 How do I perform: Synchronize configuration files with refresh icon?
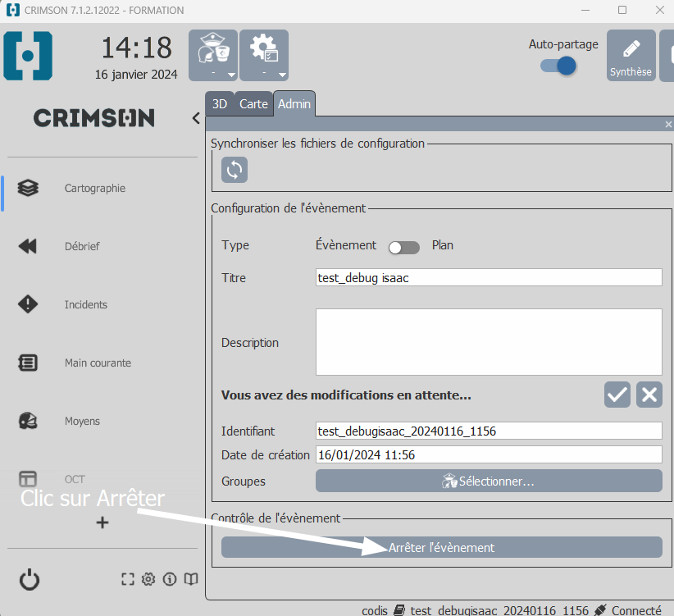235,170
